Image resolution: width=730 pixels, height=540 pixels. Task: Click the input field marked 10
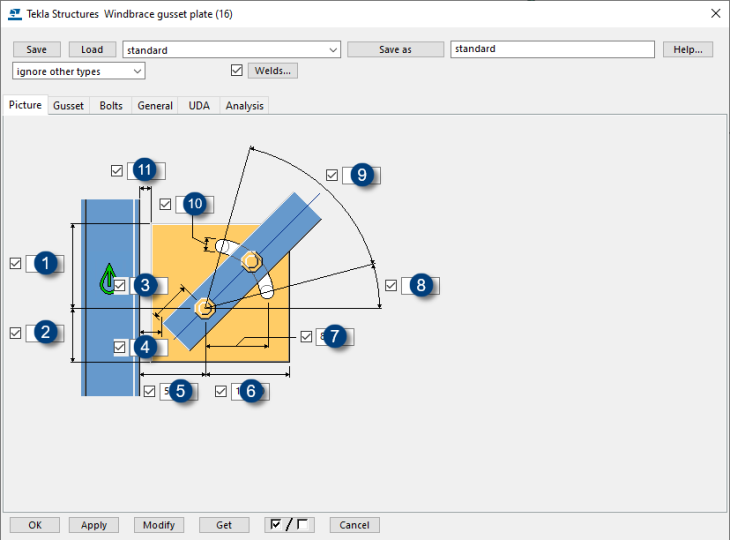pos(195,204)
